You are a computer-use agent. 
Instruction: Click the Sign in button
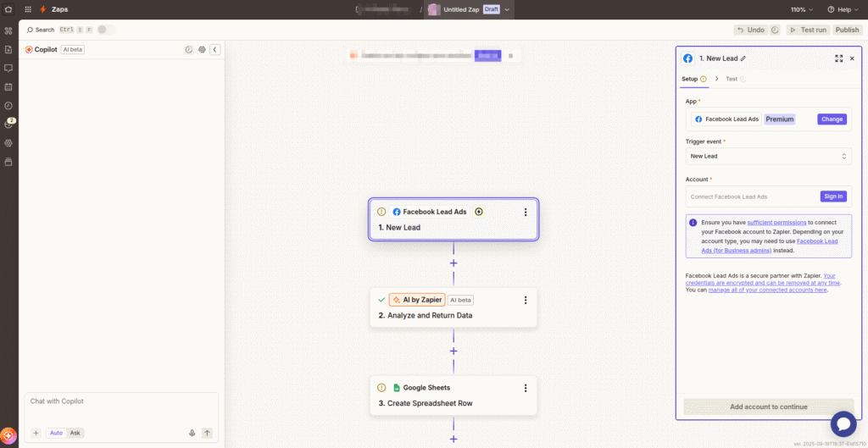(833, 196)
